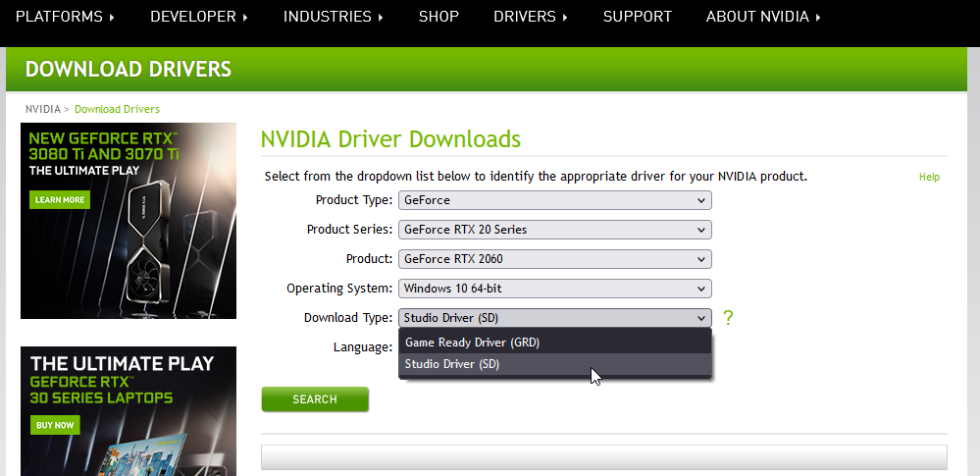This screenshot has width=980, height=476.
Task: Open the Product Series dropdown
Action: (555, 230)
